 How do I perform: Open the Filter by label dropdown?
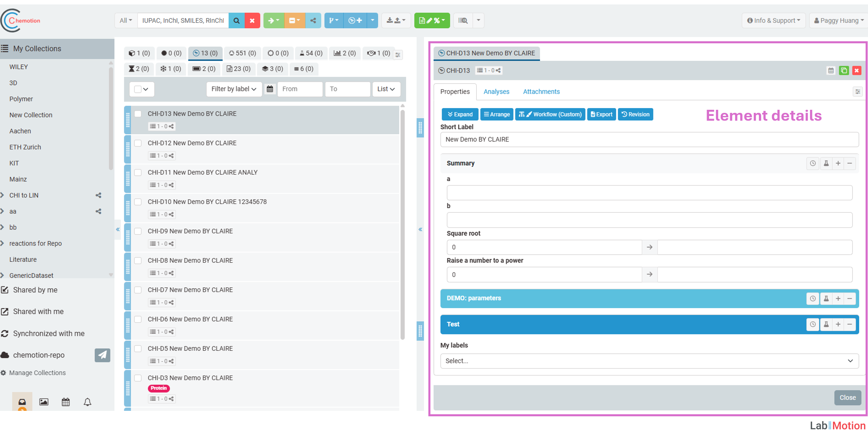(234, 89)
